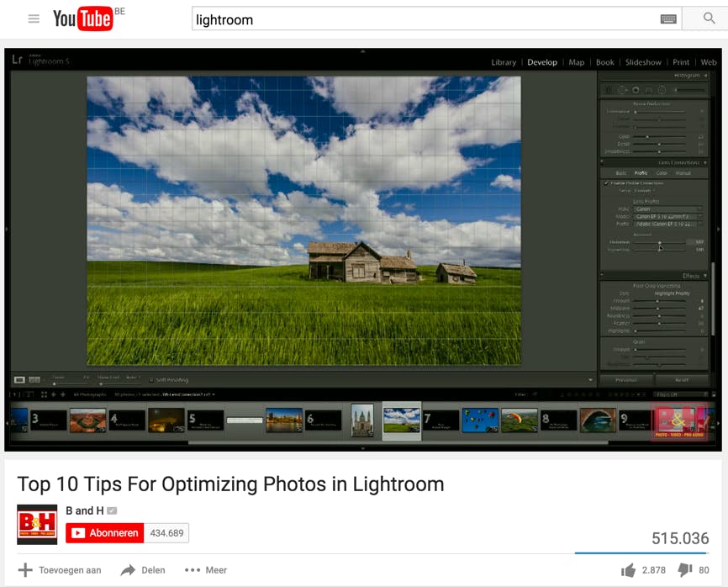Click the Delen share arrow icon

(128, 570)
